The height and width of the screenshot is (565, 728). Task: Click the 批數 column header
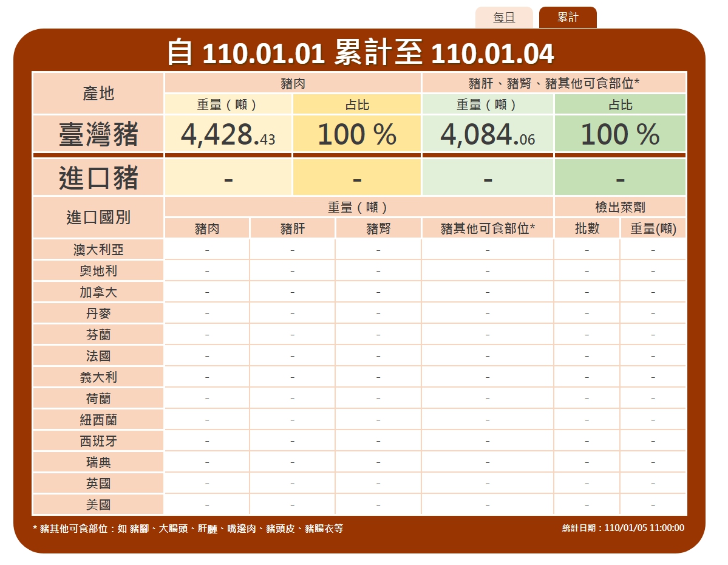coord(587,228)
